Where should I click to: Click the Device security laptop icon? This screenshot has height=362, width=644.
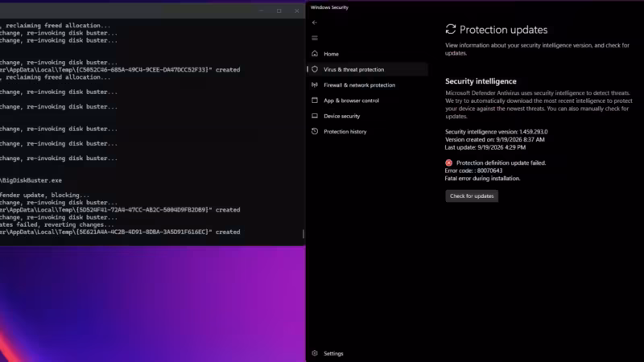[315, 116]
